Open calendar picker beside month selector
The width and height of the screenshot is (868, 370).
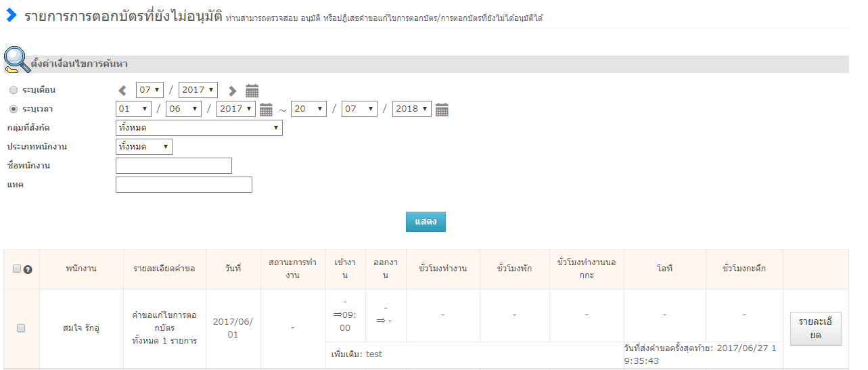pyautogui.click(x=252, y=91)
